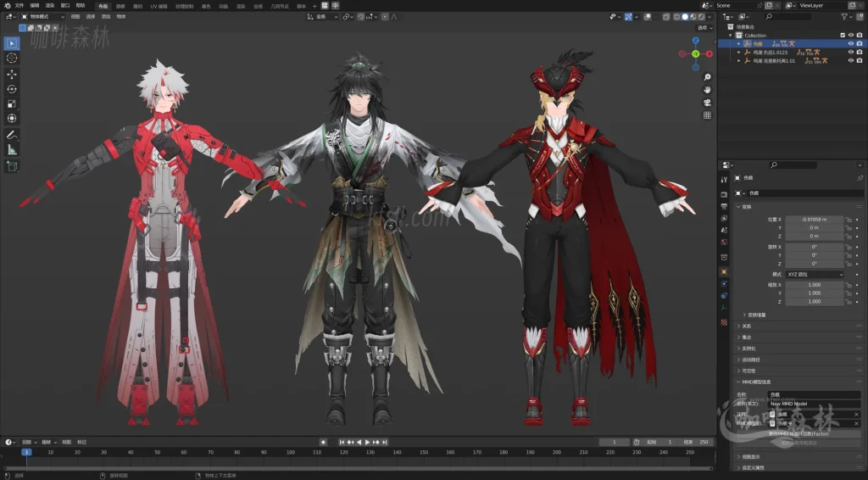Open the Texture properties tab
This screenshot has width=868, height=480.
pyautogui.click(x=724, y=321)
